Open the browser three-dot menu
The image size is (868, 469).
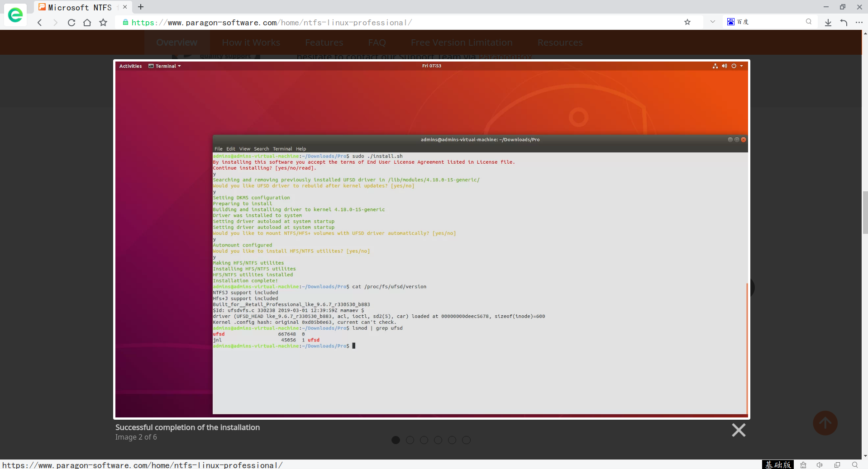(859, 23)
